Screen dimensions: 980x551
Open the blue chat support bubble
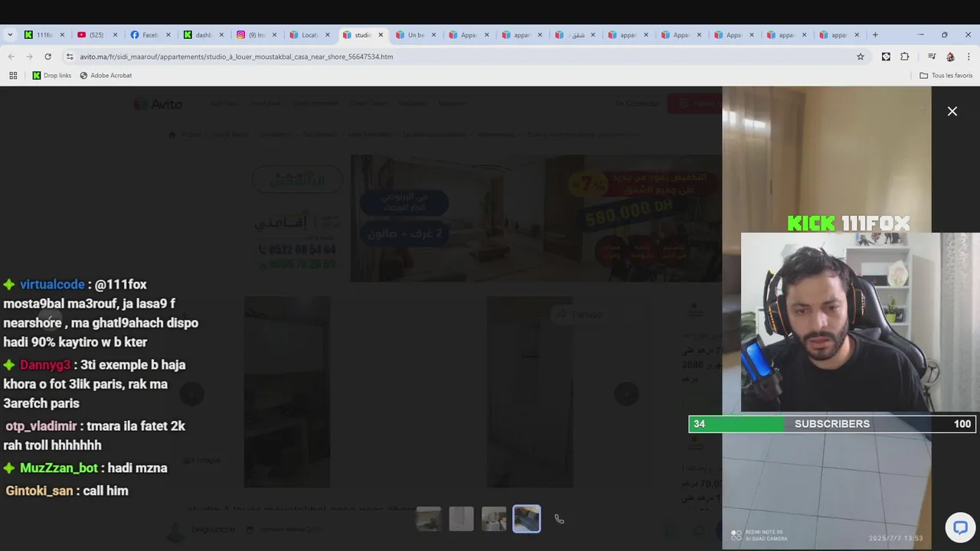click(x=960, y=527)
